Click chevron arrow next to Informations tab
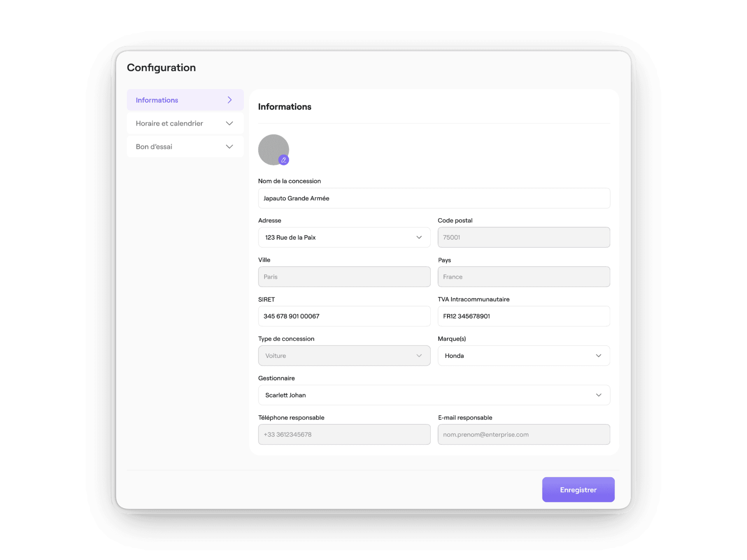 230,100
